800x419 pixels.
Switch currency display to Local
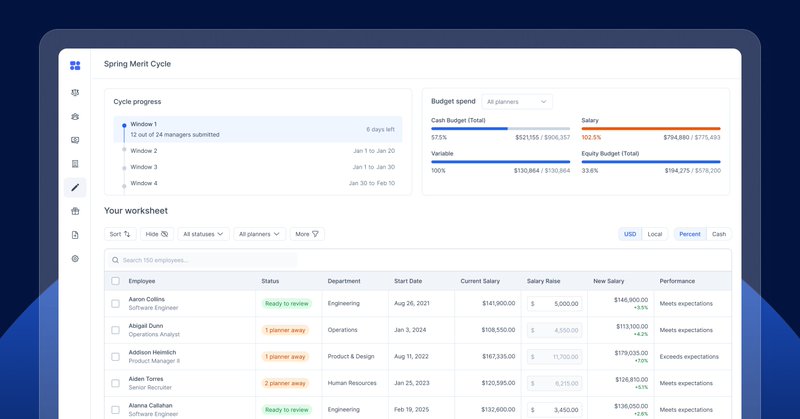coord(655,234)
